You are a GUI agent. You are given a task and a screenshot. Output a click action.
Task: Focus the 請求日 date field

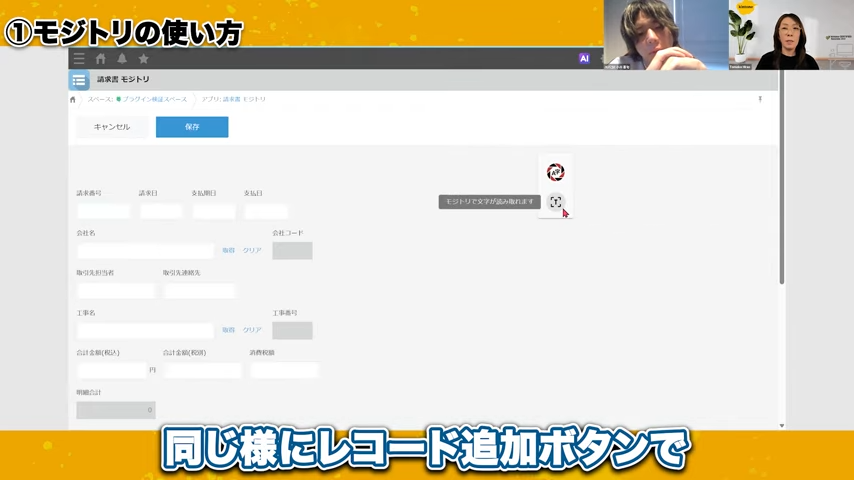coord(161,211)
